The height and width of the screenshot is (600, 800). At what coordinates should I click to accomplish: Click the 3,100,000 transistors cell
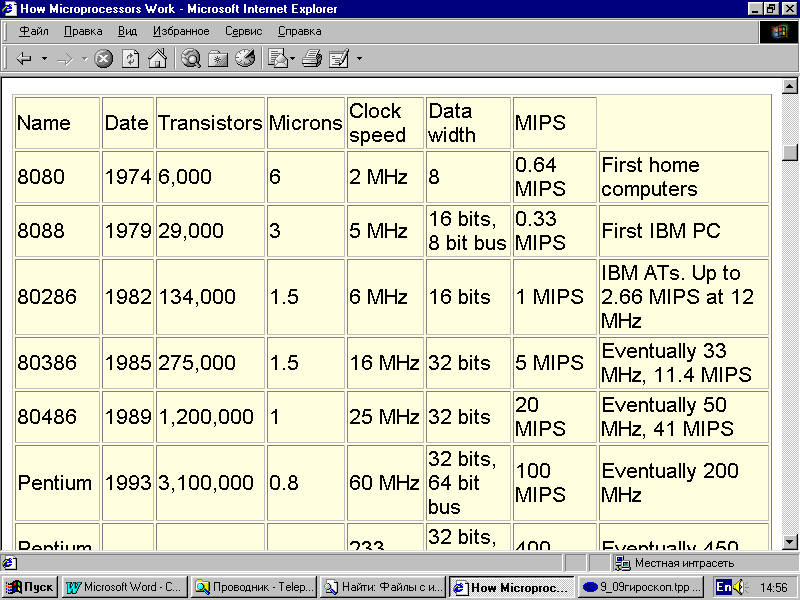coord(210,483)
